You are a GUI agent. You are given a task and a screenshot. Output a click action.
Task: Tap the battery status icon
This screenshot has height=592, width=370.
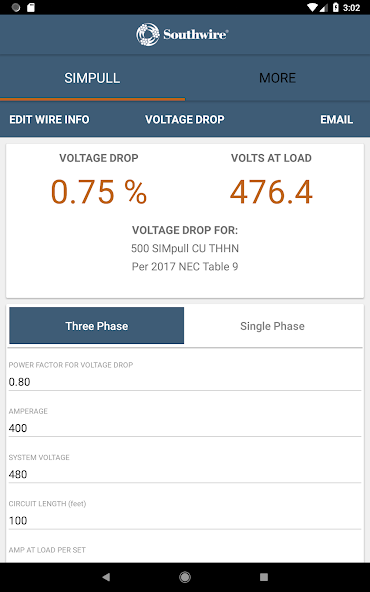336,8
